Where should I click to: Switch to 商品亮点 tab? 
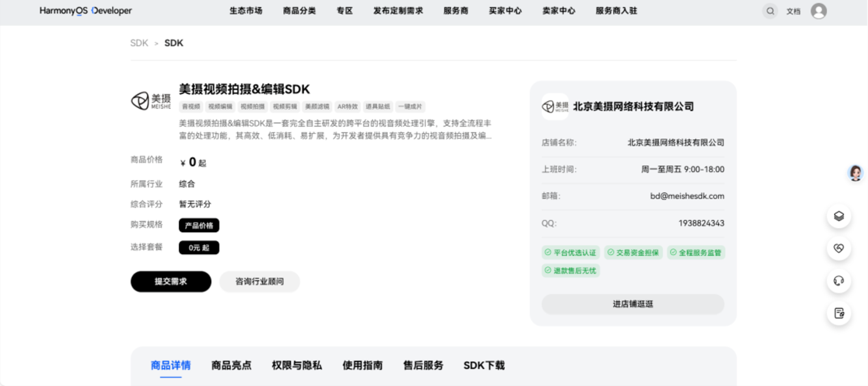[231, 365]
